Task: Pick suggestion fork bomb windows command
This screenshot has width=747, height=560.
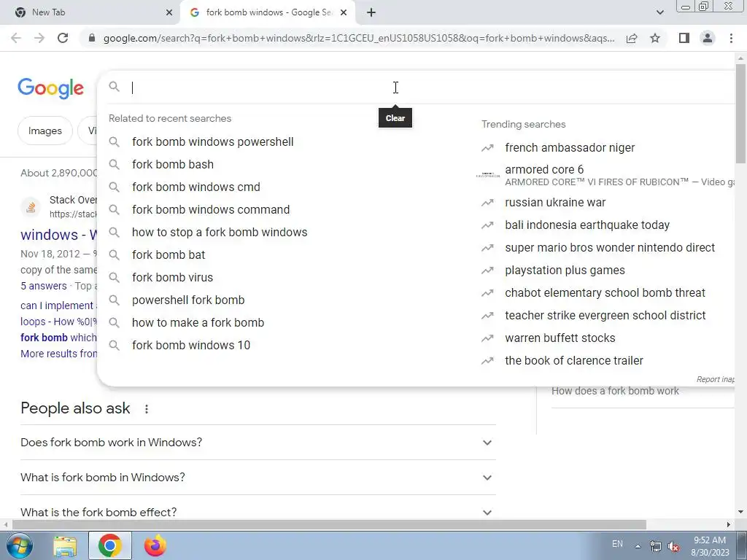Action: [x=211, y=209]
